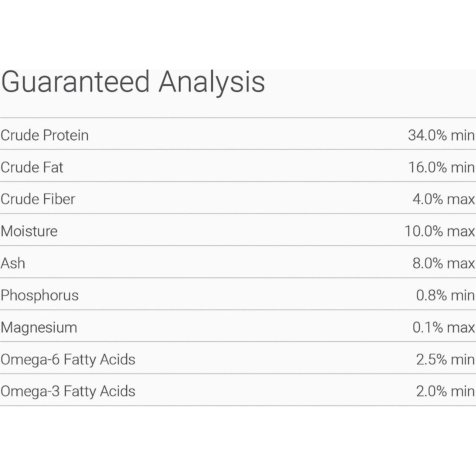476x476 pixels.
Task: Select the Crude Protein row label
Action: pyautogui.click(x=44, y=135)
